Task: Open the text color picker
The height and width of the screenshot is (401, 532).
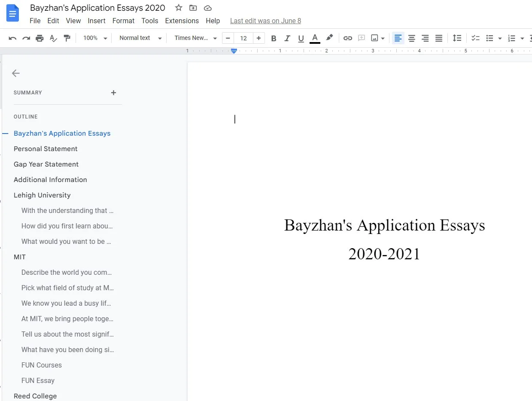Action: [315, 38]
